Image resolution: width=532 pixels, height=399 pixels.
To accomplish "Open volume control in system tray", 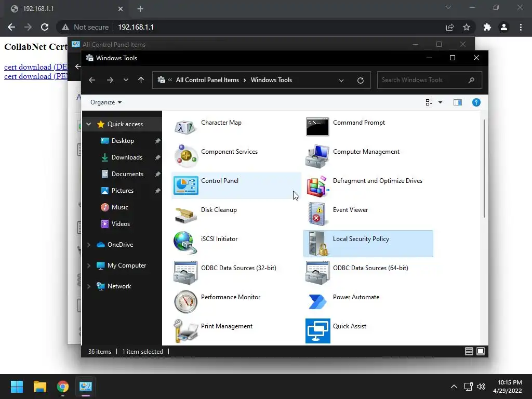I will [x=481, y=387].
